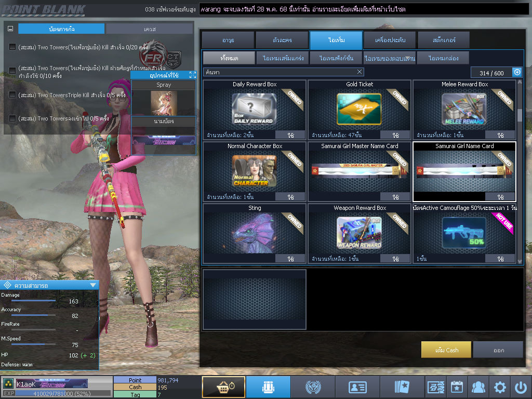The height and width of the screenshot is (399, 532).
Task: Click ใช้ on Gold Ticket
Action: click(395, 135)
